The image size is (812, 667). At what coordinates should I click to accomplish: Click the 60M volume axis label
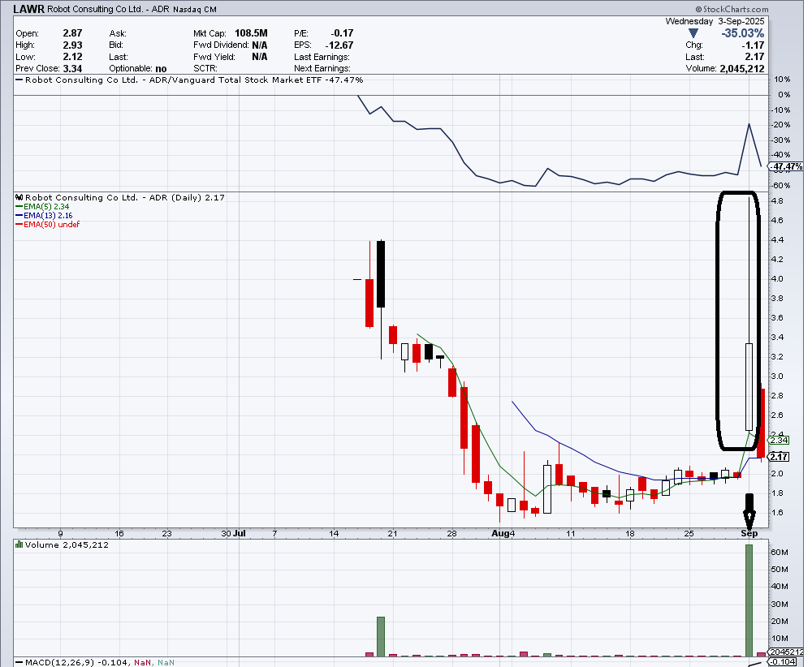(x=780, y=552)
